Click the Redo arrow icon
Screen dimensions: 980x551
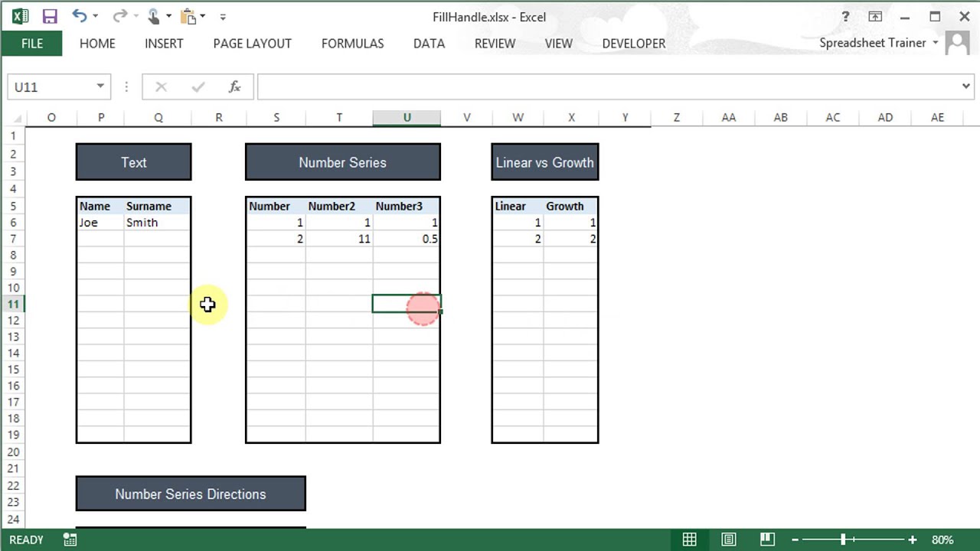coord(119,16)
